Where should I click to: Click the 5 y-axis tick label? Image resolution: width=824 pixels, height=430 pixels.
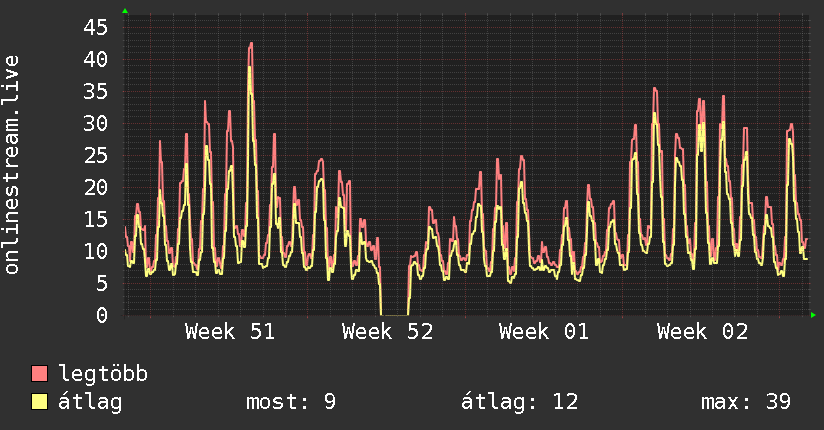click(x=102, y=284)
